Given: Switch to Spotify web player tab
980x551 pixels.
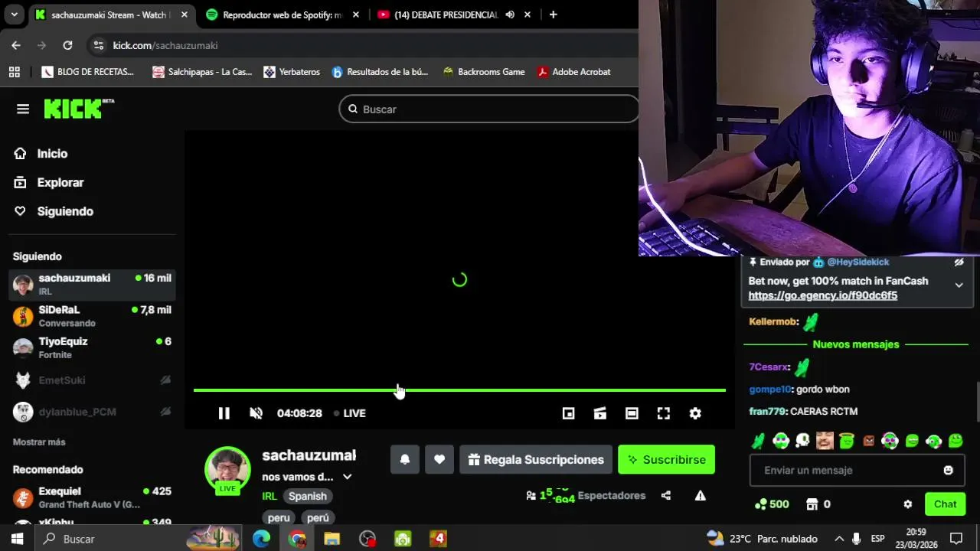Looking at the screenshot, I should tap(283, 15).
